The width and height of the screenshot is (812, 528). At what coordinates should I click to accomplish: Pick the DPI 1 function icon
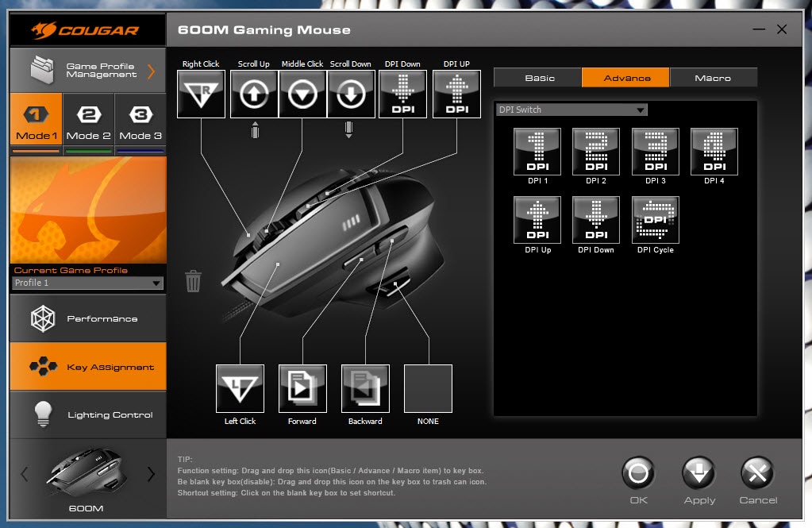point(537,152)
